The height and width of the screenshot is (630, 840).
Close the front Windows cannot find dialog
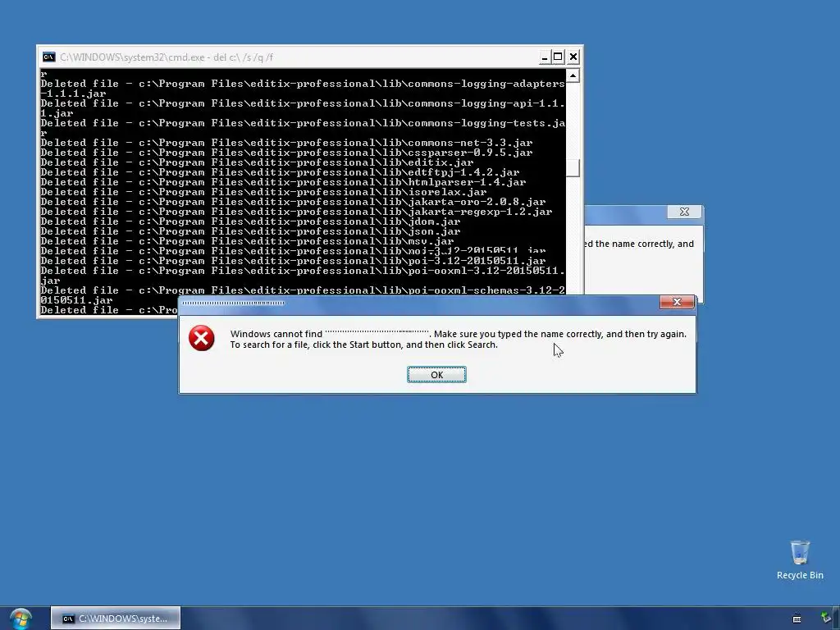(677, 302)
